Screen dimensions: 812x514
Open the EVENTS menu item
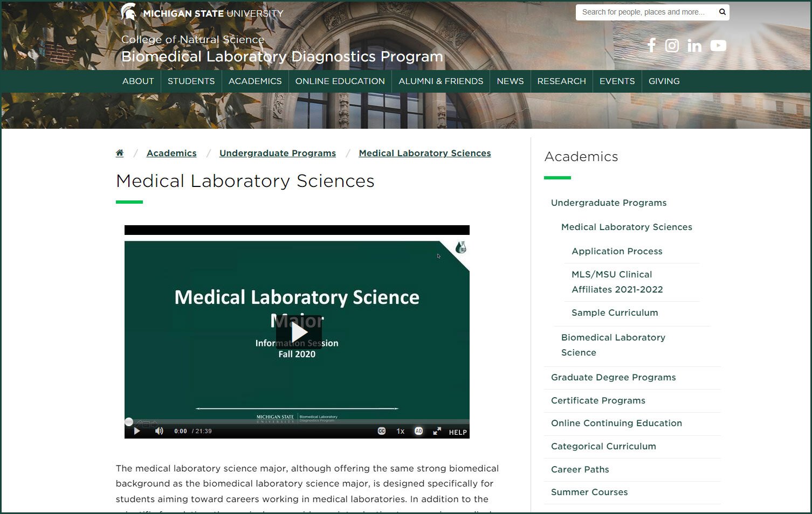(617, 81)
